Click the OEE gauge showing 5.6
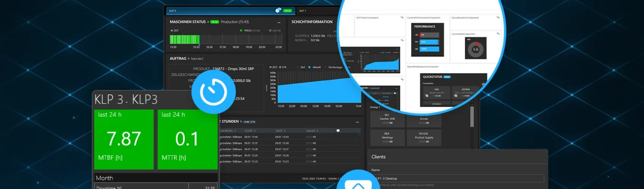 (475, 49)
